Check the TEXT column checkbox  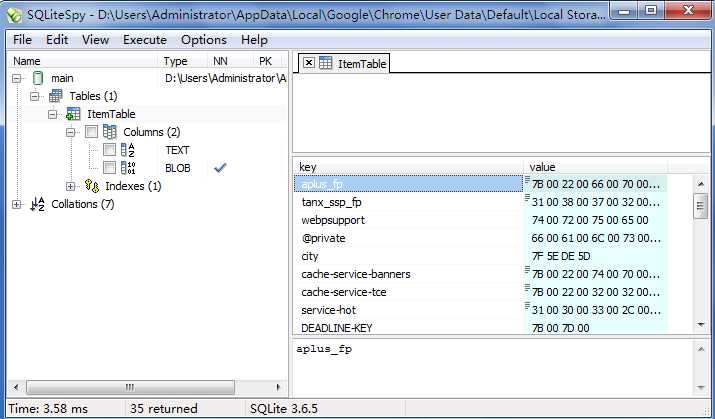coord(109,150)
